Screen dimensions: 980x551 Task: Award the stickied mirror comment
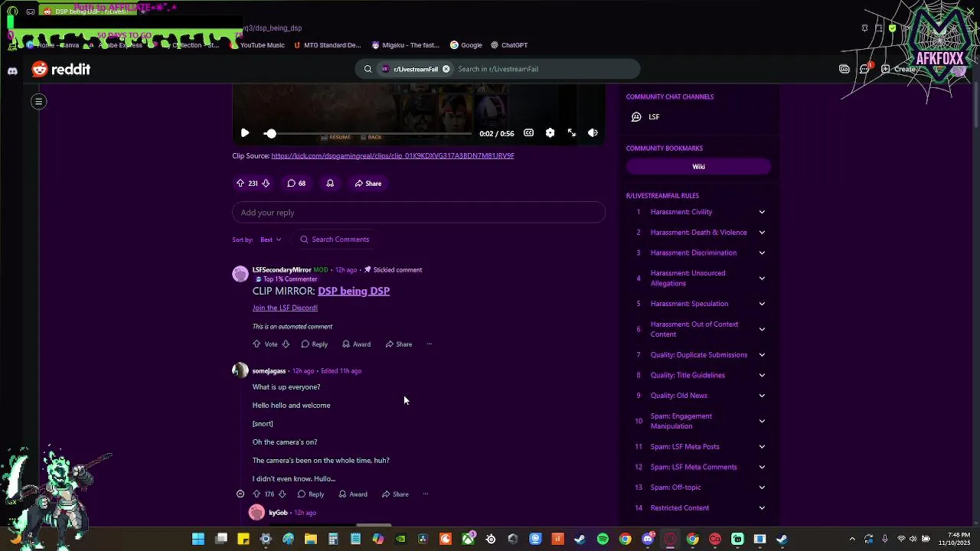357,344
